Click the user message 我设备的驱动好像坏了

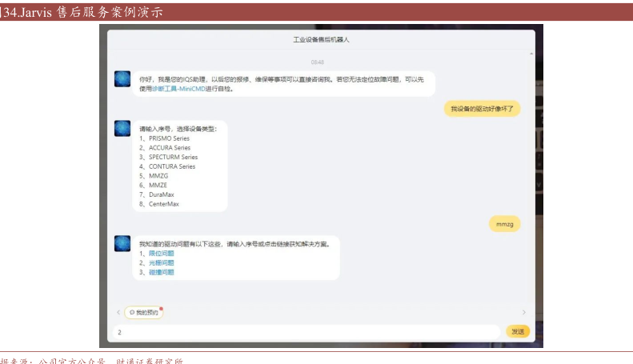coord(482,109)
